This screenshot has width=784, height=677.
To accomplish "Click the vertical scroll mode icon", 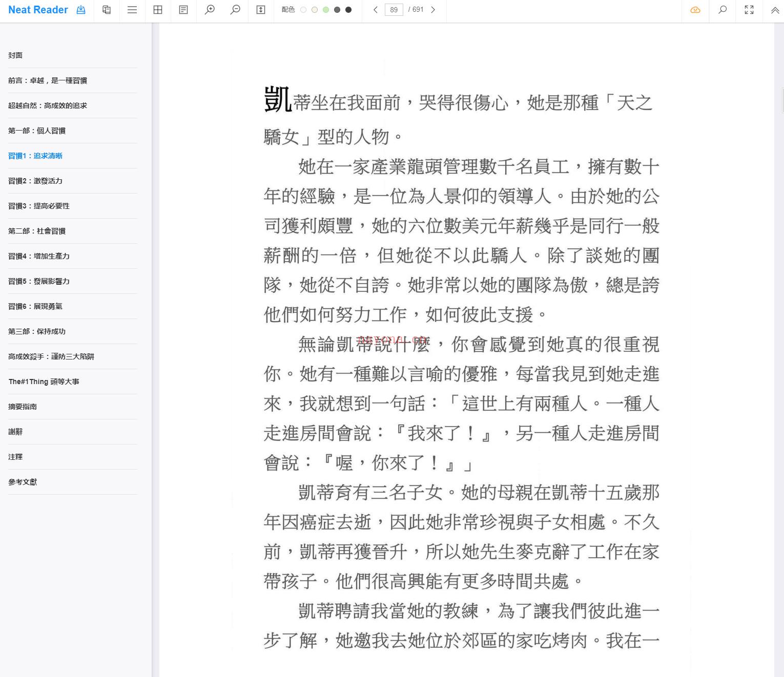I will (x=261, y=10).
